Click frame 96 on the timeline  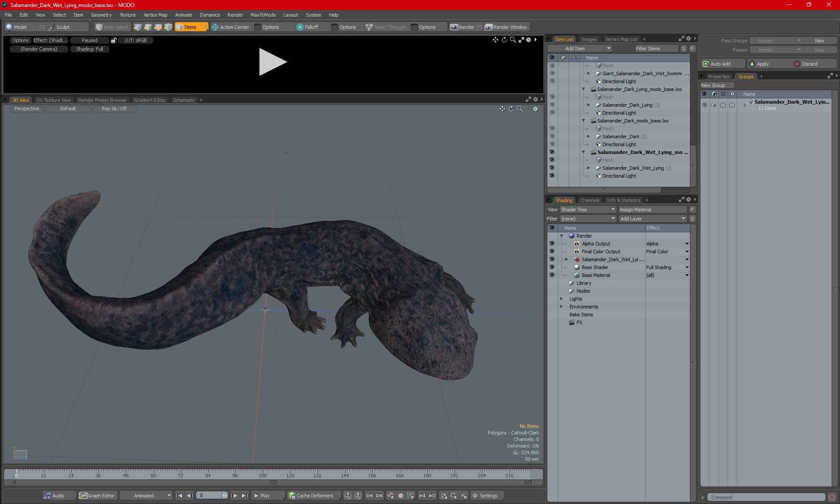click(x=235, y=476)
